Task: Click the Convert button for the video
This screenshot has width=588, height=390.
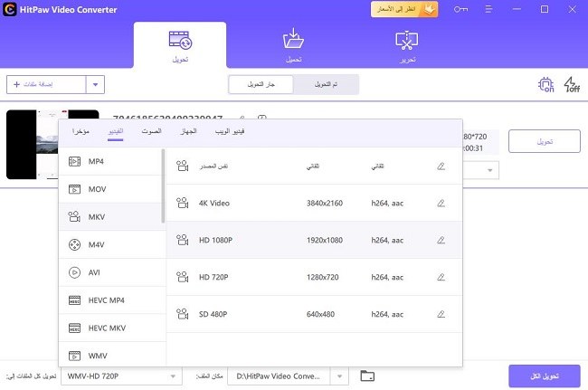Action: tap(545, 141)
